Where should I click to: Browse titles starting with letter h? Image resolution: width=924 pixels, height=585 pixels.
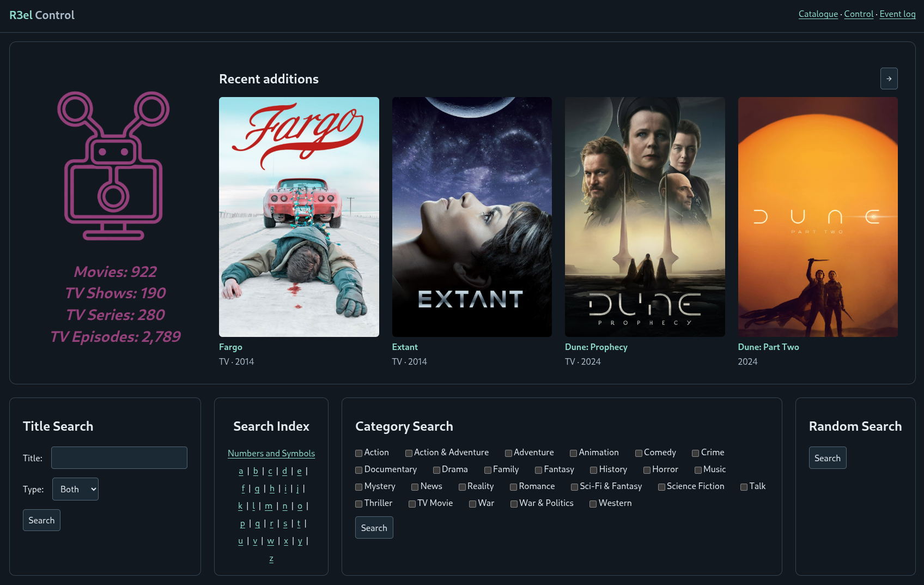pyautogui.click(x=272, y=488)
